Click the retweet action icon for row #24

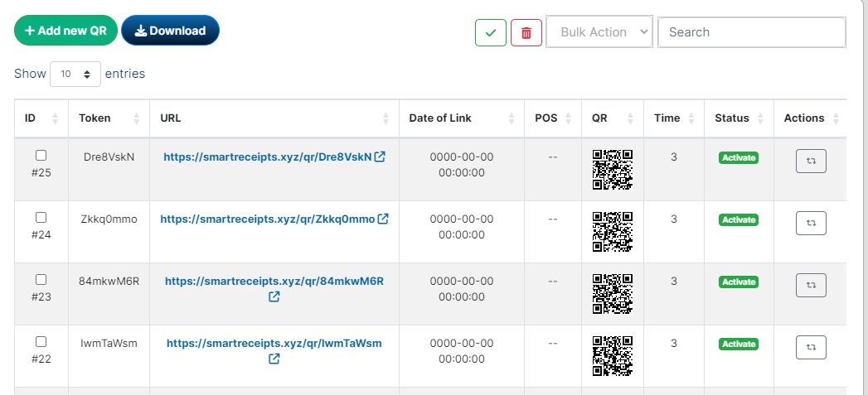811,224
